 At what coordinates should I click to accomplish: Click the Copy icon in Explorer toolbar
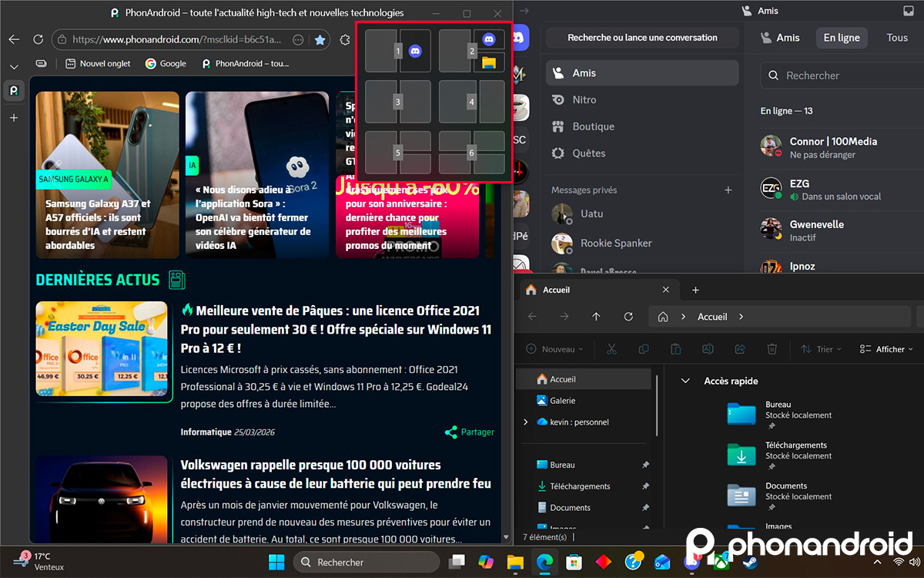(644, 349)
